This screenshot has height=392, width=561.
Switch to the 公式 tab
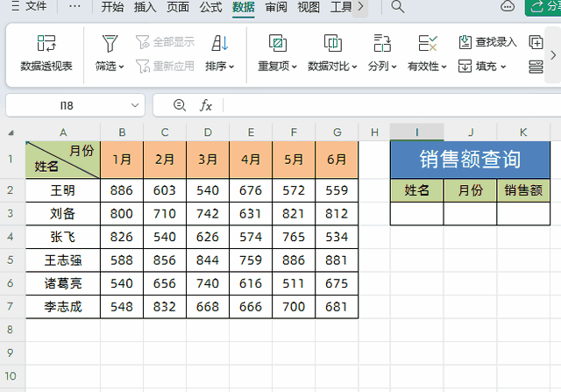pos(210,7)
